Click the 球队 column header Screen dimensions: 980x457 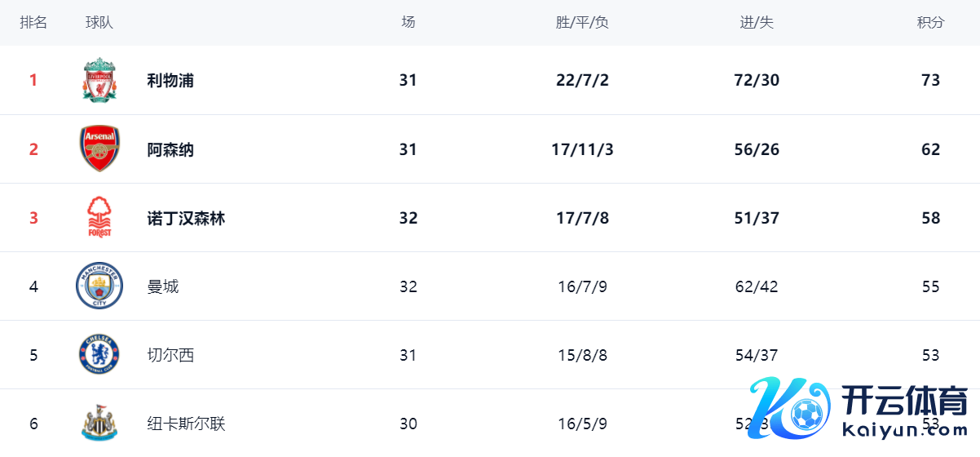pos(99,23)
